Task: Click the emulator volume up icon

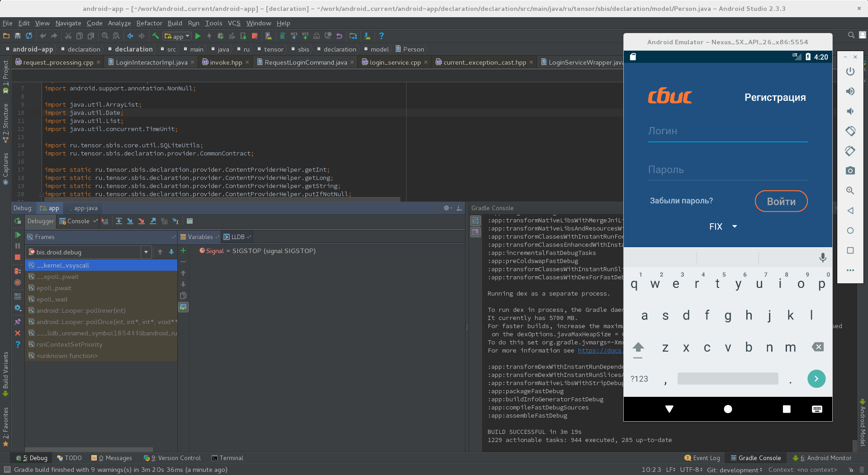Action: [x=850, y=91]
